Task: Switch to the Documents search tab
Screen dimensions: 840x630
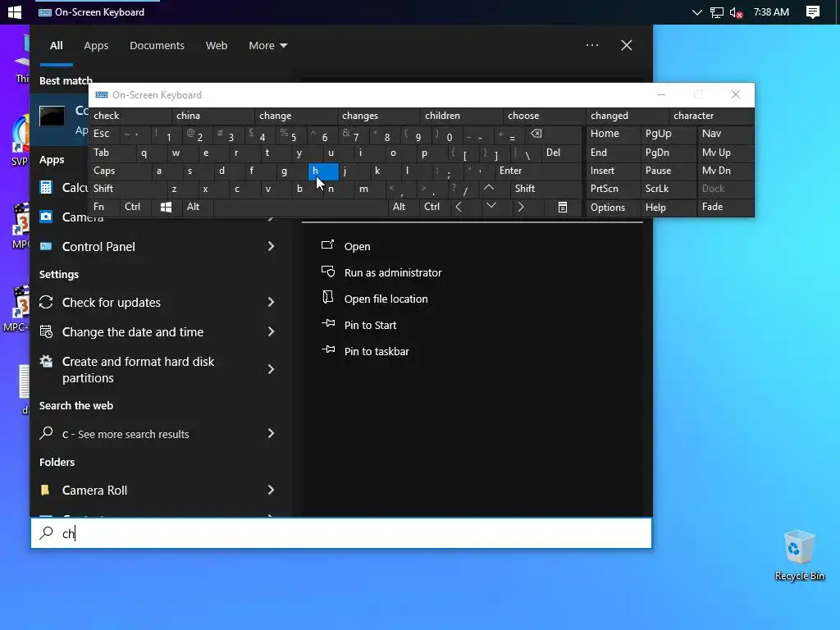Action: pyautogui.click(x=157, y=46)
